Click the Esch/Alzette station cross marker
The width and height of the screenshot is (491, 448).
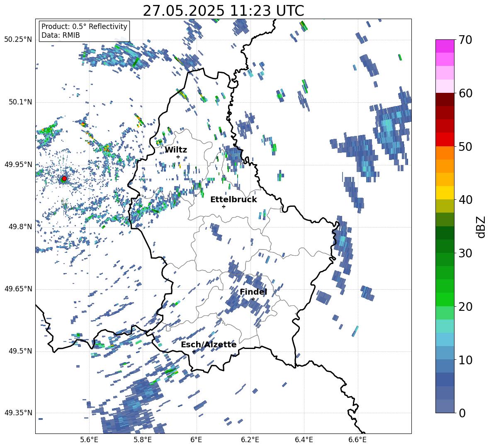(x=194, y=351)
